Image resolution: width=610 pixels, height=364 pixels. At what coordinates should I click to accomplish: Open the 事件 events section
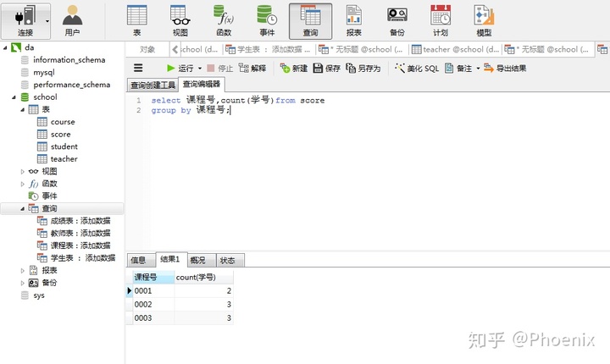267,21
